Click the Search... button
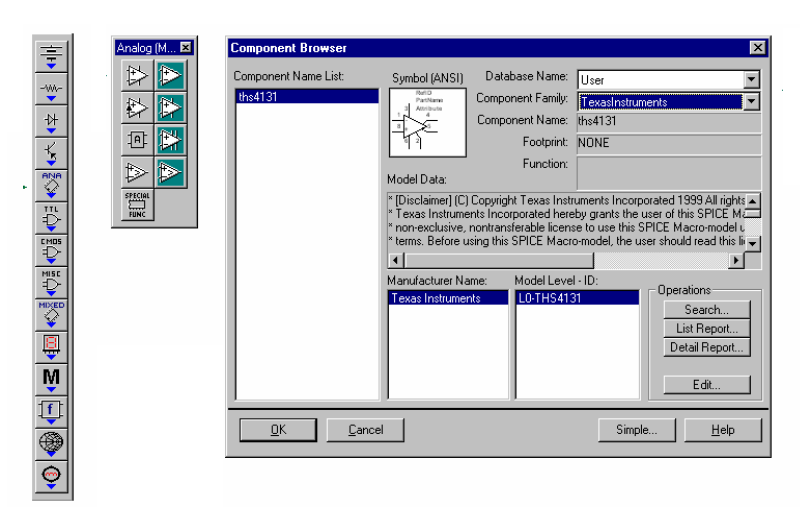Image resolution: width=800 pixels, height=516 pixels. click(x=707, y=310)
